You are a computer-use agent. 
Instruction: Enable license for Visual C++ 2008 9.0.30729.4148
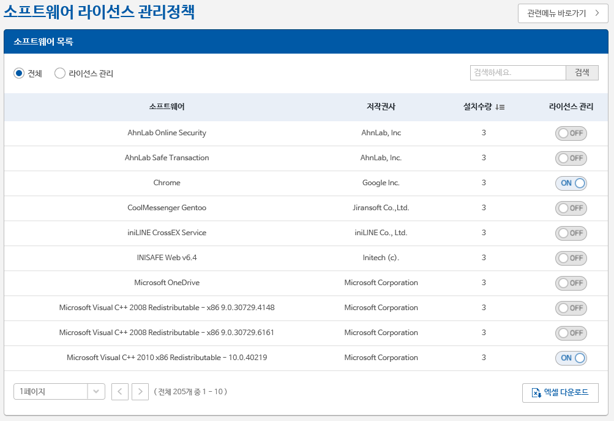point(571,308)
